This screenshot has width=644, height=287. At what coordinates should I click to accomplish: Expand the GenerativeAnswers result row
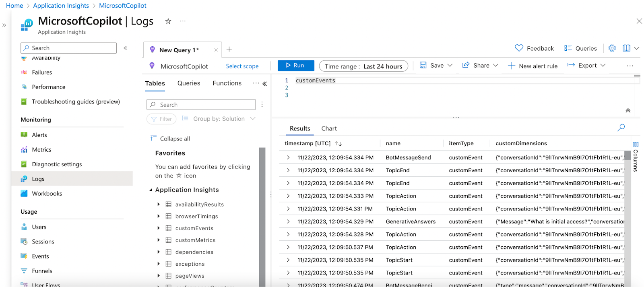click(x=288, y=221)
